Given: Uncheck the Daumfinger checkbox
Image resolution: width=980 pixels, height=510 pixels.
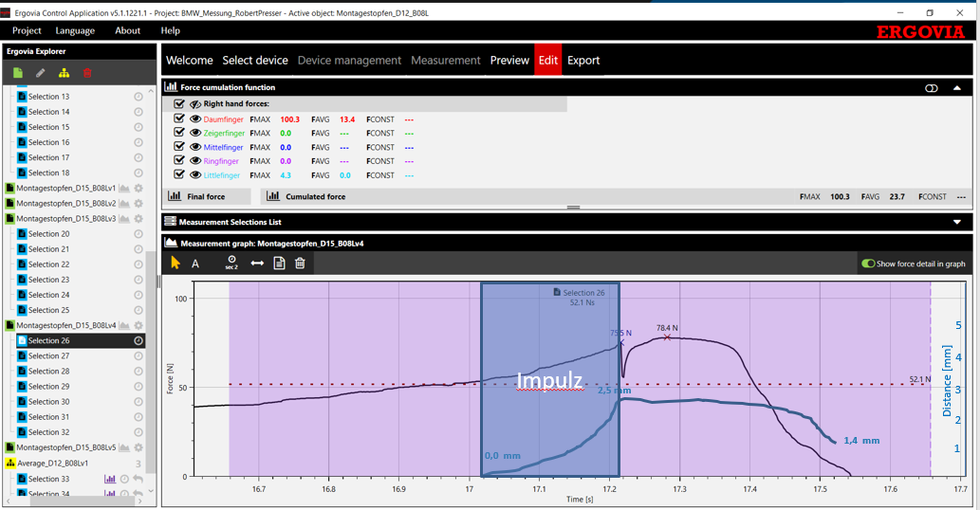Looking at the screenshot, I should click(180, 119).
